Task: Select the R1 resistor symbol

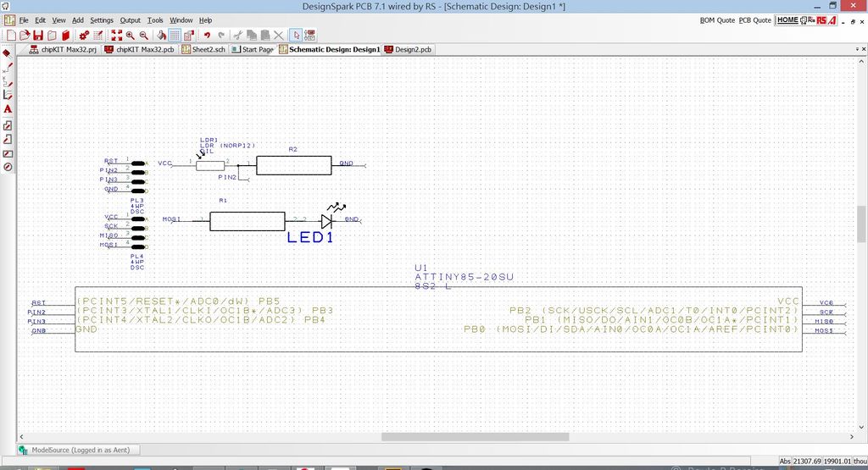Action: (248, 221)
